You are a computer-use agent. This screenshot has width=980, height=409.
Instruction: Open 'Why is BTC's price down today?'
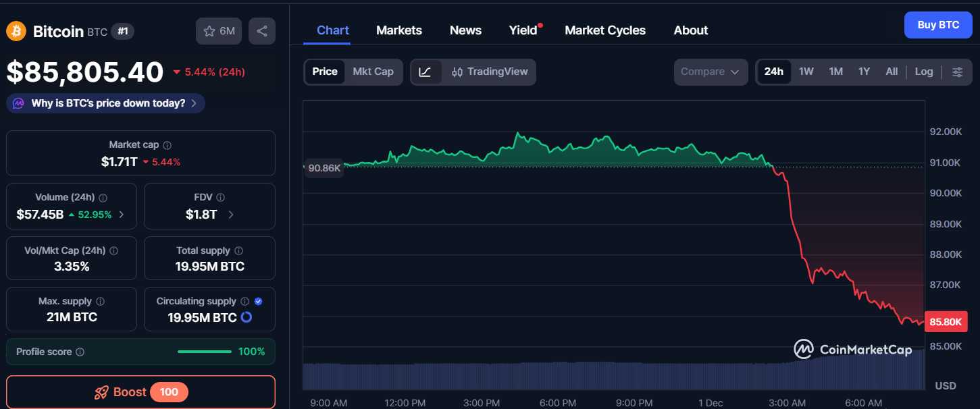pyautogui.click(x=106, y=103)
